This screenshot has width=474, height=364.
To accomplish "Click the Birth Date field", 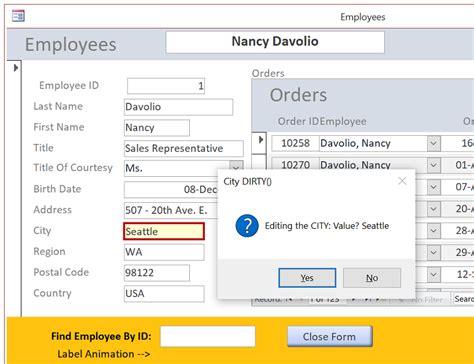I will click(171, 189).
